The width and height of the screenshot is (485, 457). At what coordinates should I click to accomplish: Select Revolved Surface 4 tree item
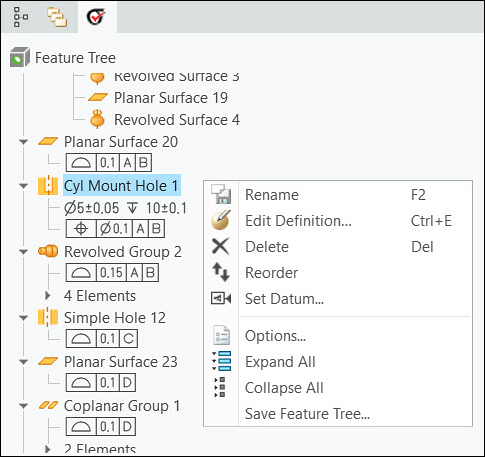177,120
